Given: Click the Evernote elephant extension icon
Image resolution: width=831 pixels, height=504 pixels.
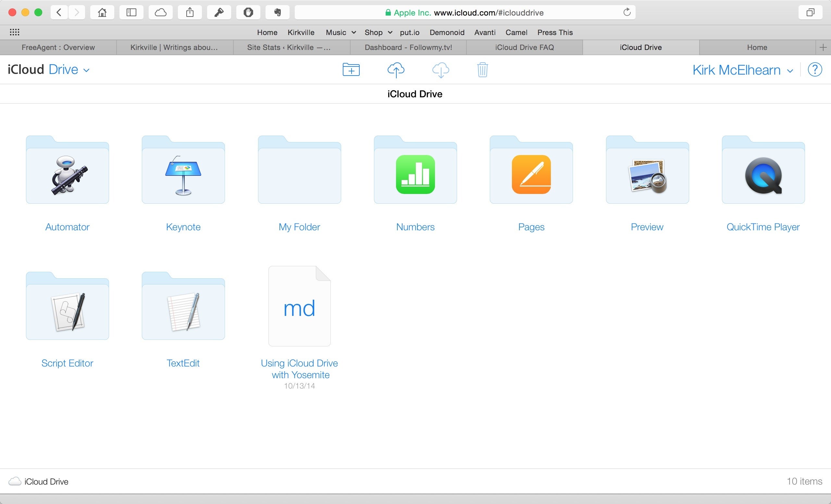Looking at the screenshot, I should [277, 12].
